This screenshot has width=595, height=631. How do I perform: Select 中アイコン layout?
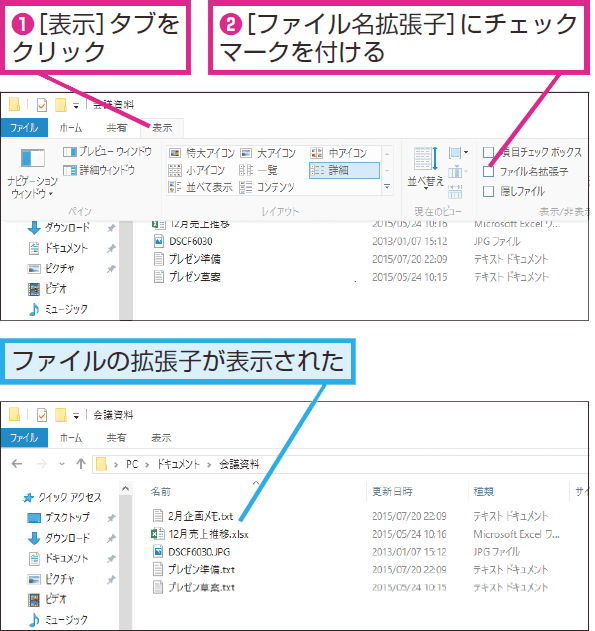pyautogui.click(x=339, y=153)
